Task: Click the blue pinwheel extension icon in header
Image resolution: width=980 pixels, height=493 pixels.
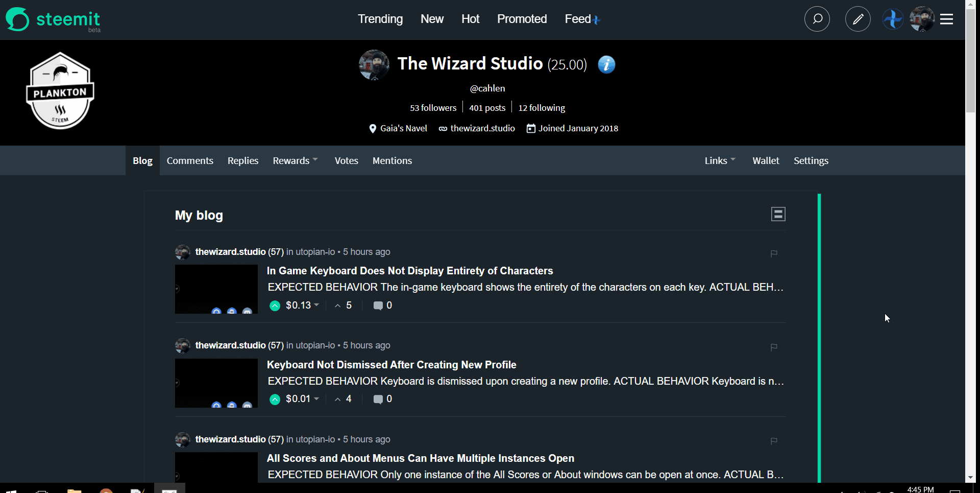Action: point(893,19)
